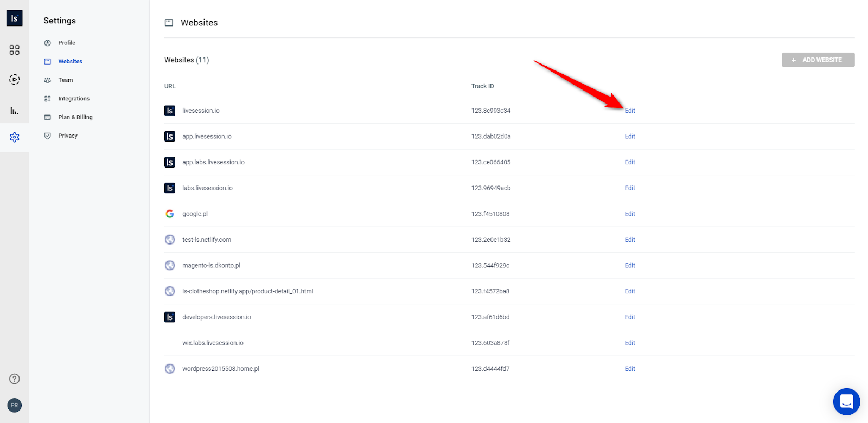Screen dimensions: 868x423
Task: Edit the test-ls.netlify.com website
Action: (x=630, y=240)
